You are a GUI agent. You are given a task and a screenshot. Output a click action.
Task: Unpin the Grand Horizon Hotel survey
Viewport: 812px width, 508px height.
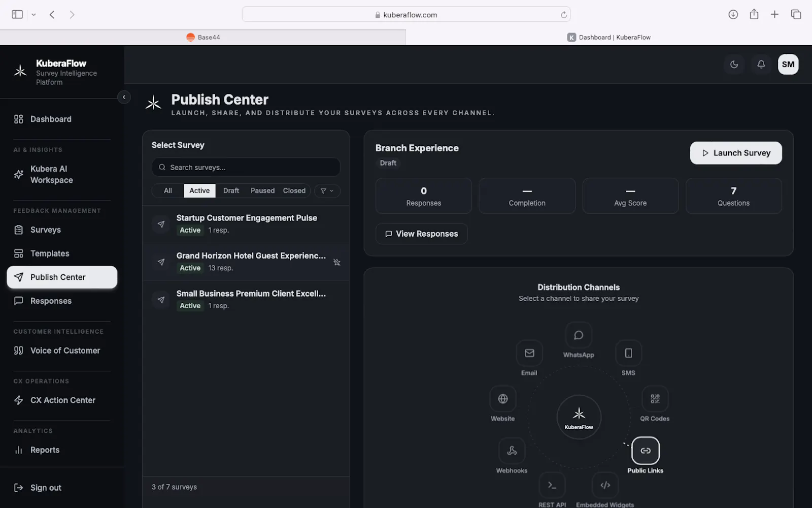(336, 262)
